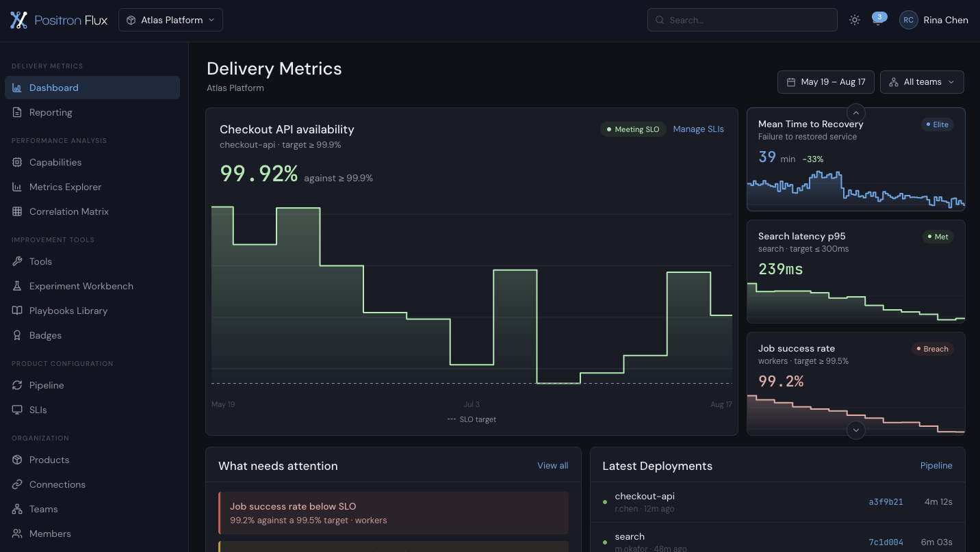The width and height of the screenshot is (980, 552).
Task: Click the Connections link icon
Action: click(x=17, y=484)
